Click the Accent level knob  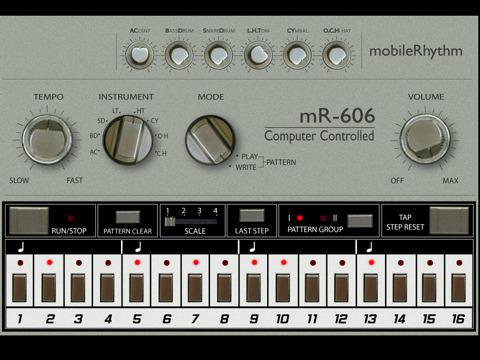(x=138, y=55)
